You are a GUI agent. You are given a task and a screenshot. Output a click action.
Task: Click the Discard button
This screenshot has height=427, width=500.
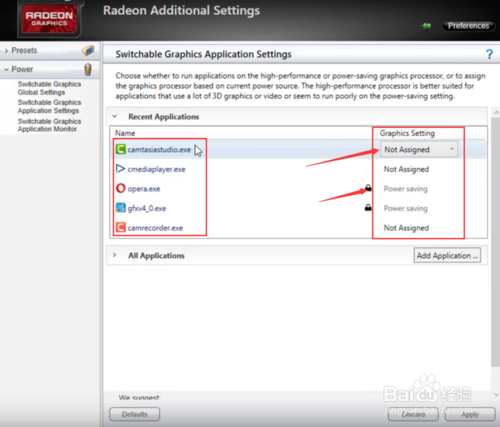coord(413,414)
